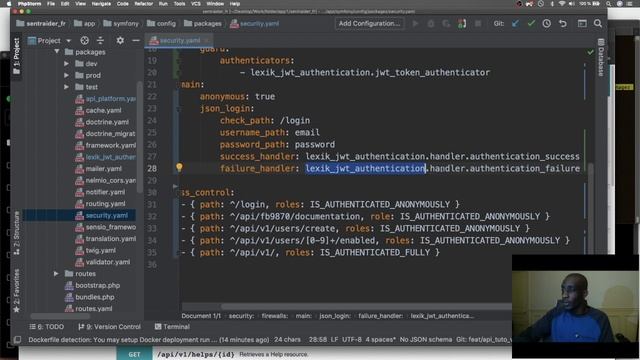This screenshot has height=360, width=640.
Task: Click Add Configuration button
Action: click(369, 24)
